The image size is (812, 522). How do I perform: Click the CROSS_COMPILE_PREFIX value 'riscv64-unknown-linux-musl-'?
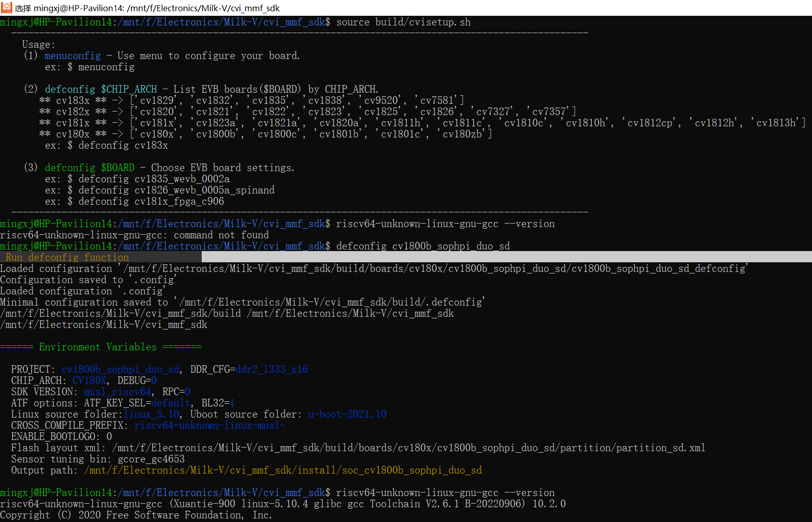coord(210,426)
